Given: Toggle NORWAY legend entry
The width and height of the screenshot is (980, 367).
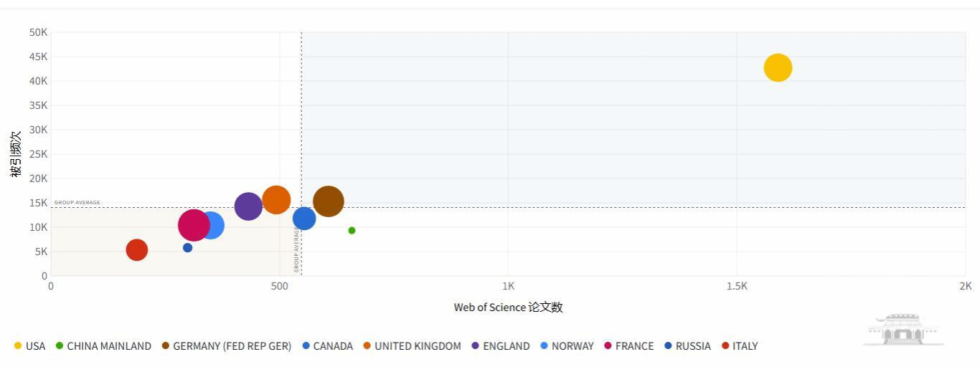Looking at the screenshot, I should (x=573, y=346).
